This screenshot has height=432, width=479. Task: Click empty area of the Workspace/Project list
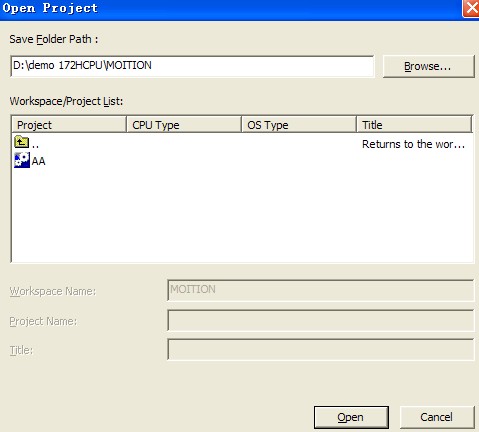coord(242,213)
